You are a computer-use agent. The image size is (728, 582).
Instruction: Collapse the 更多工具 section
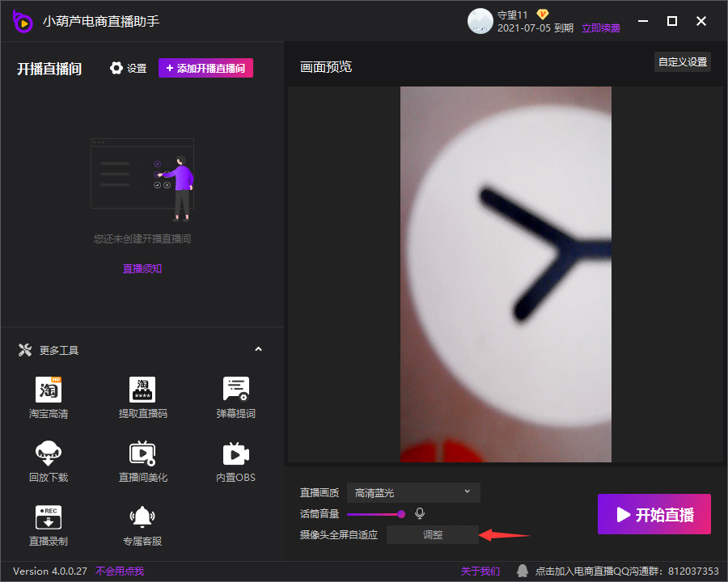[x=259, y=349]
